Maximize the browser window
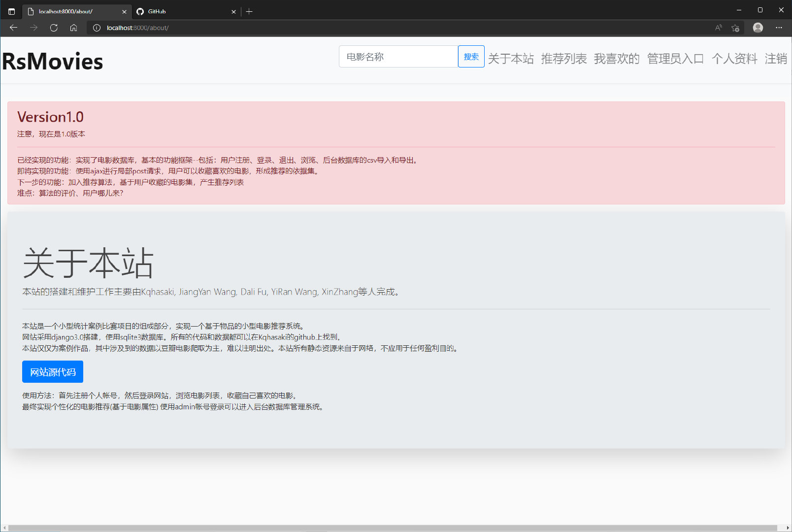Screen dimensions: 792x532 click(x=760, y=10)
